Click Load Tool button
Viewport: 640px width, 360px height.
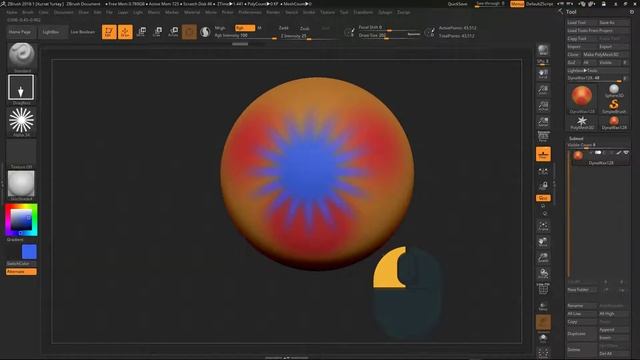point(582,22)
